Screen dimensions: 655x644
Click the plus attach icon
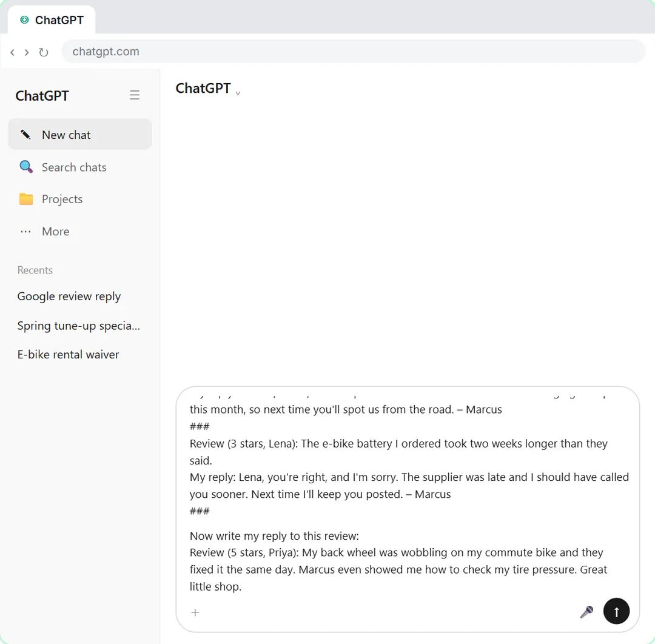(x=195, y=612)
